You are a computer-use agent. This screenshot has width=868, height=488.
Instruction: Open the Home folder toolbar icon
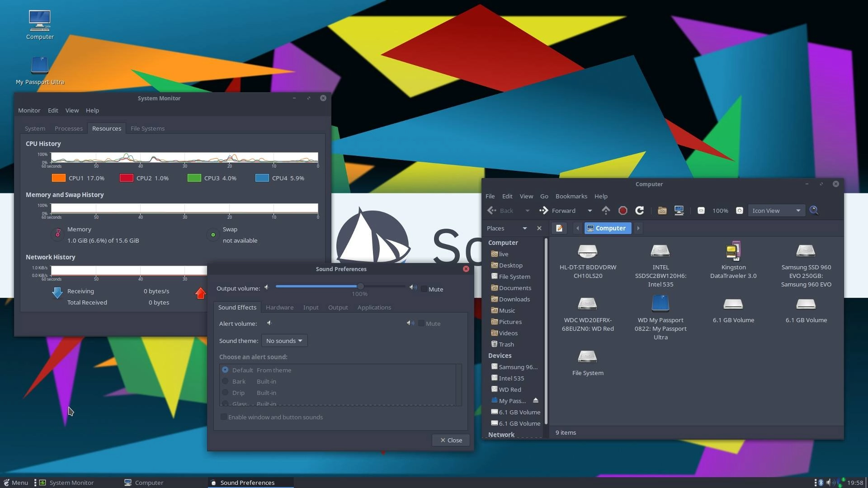point(662,211)
